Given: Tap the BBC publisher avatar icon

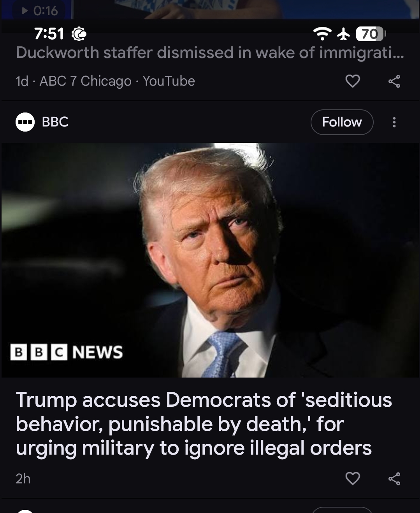Looking at the screenshot, I should point(25,122).
